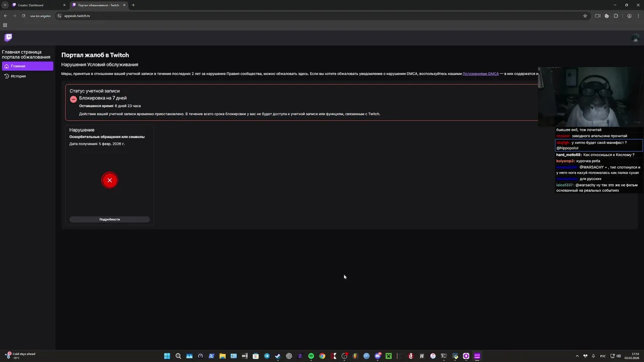Click the earbuds icon in the system tray
The height and width of the screenshot is (362, 644).
(x=585, y=356)
